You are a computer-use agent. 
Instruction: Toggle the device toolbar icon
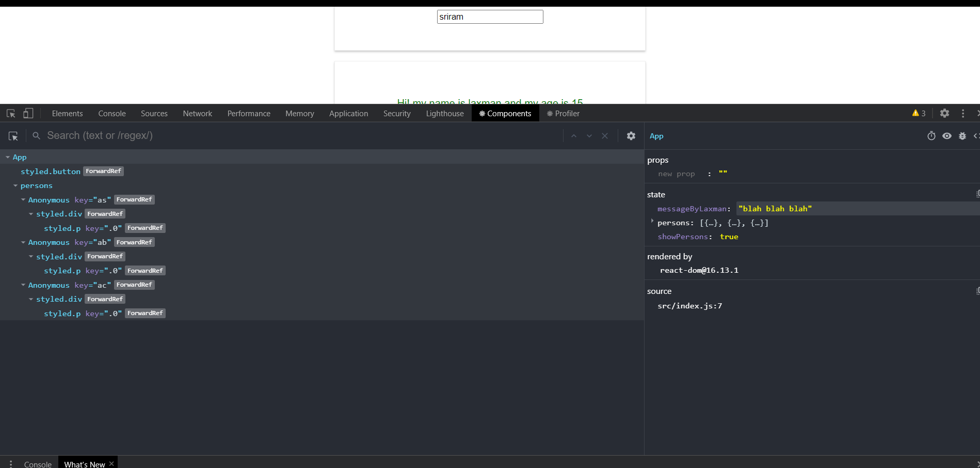pos(28,113)
